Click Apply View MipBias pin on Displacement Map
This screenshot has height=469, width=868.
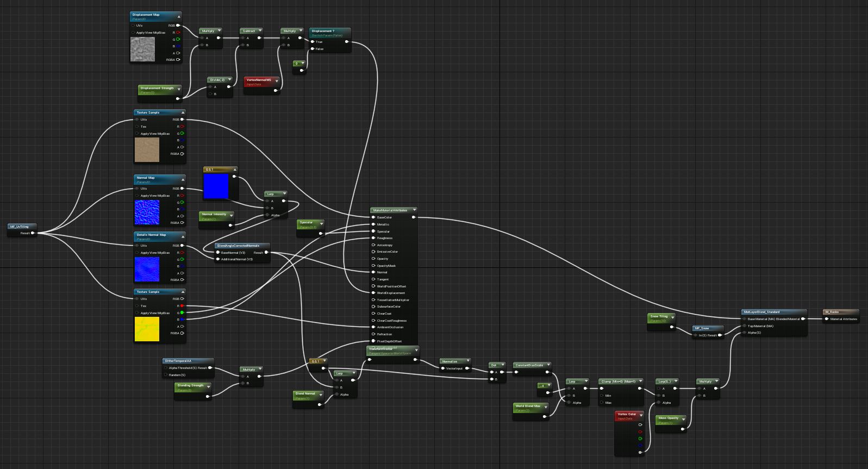[133, 33]
